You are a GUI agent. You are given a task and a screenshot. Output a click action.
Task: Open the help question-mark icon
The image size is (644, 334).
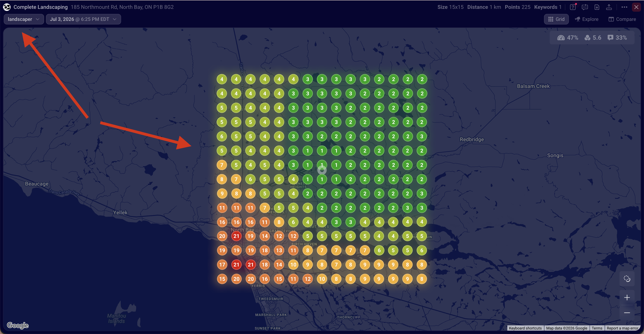(x=573, y=7)
